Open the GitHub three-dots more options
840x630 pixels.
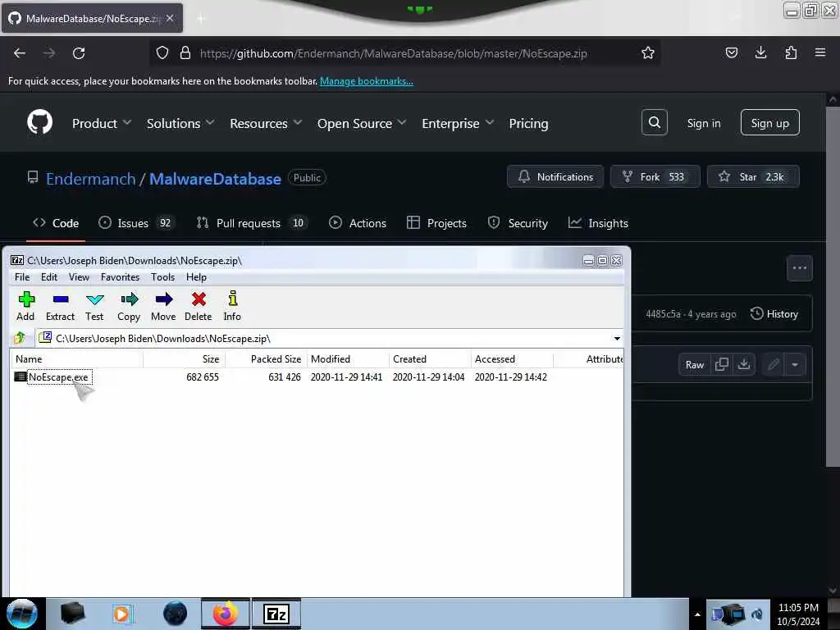tap(799, 268)
